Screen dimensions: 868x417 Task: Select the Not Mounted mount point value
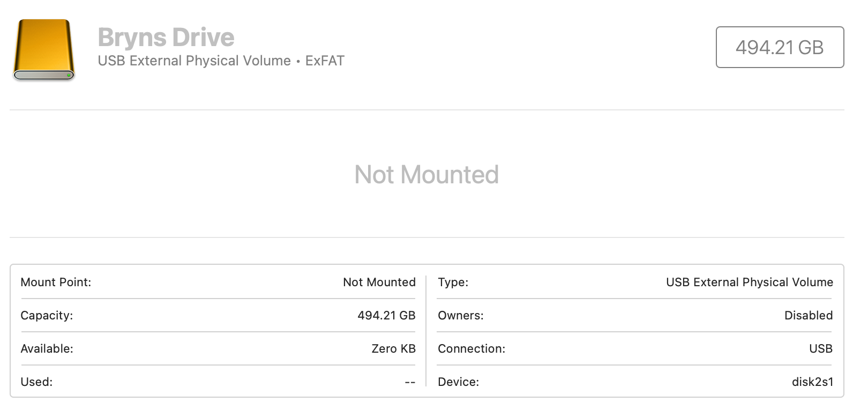[379, 282]
